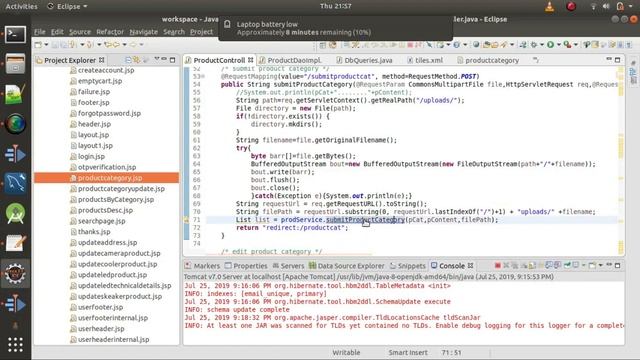Switch to the Servers view tab
The image size is (640, 360).
coord(289,266)
